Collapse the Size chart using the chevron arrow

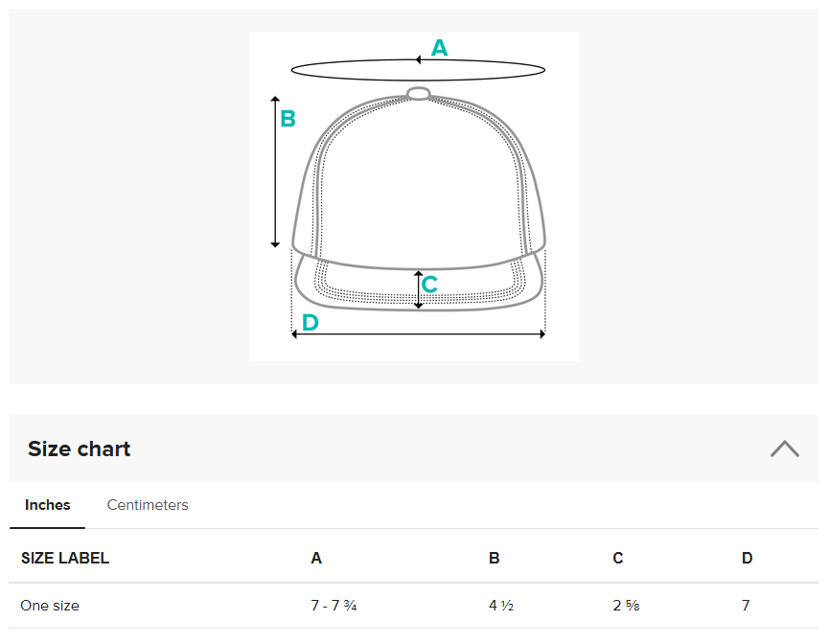pyautogui.click(x=784, y=448)
